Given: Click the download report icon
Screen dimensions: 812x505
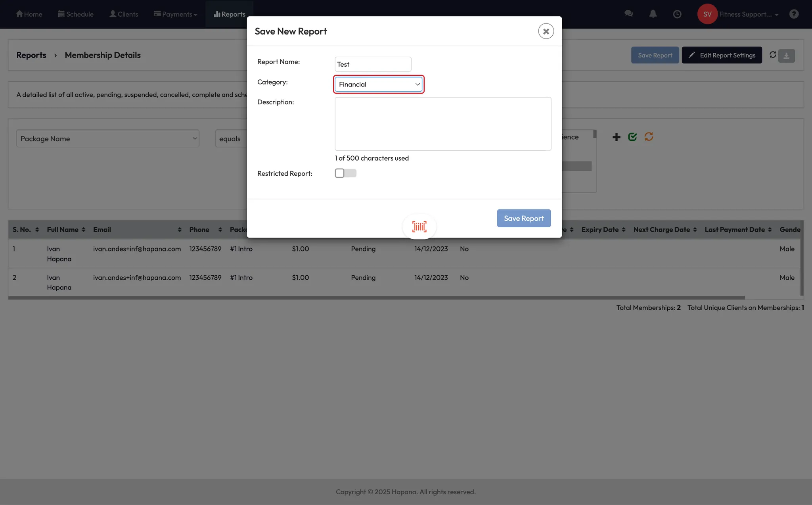Looking at the screenshot, I should (786, 56).
